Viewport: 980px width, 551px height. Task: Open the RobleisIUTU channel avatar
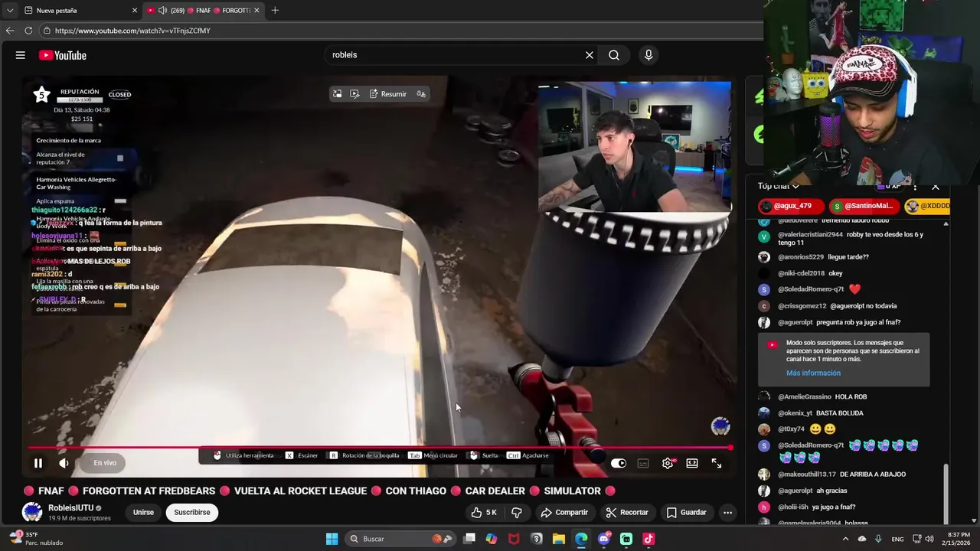click(x=32, y=512)
